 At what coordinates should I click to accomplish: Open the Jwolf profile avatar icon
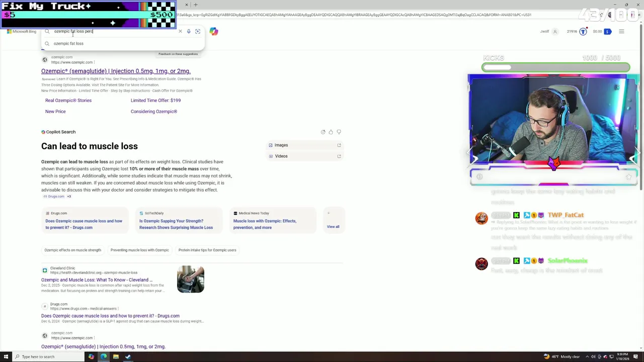[x=555, y=32]
